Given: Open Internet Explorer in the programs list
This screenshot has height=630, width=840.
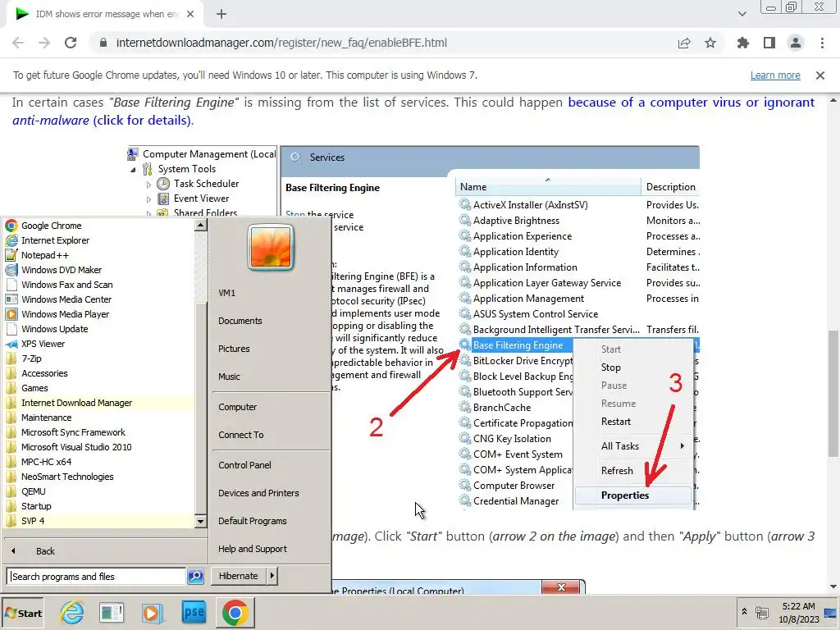Looking at the screenshot, I should (55, 240).
